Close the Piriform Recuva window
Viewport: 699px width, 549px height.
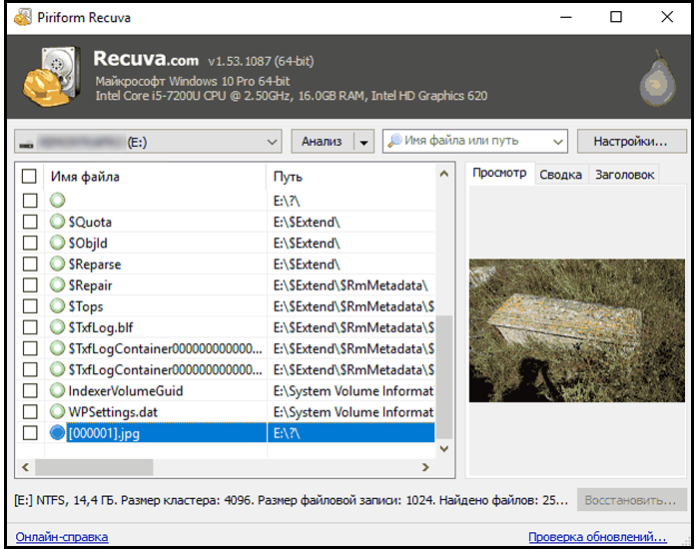point(667,17)
